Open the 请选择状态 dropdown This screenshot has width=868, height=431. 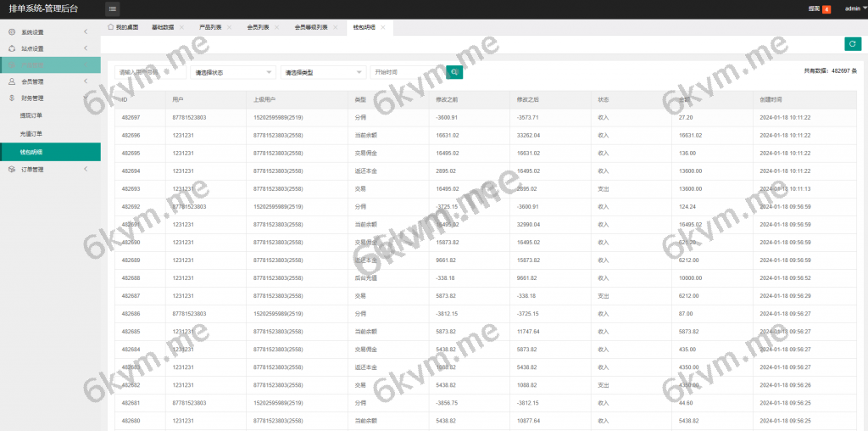234,73
